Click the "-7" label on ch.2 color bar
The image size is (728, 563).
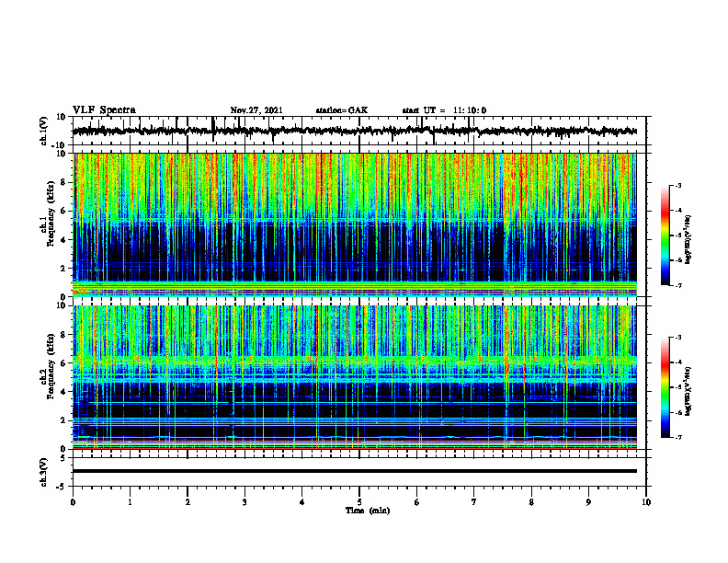[x=678, y=437]
